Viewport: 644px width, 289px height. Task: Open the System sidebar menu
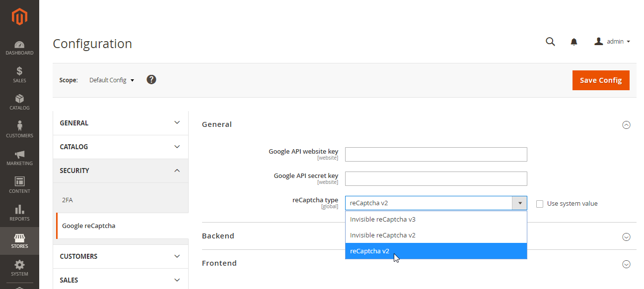(19, 268)
